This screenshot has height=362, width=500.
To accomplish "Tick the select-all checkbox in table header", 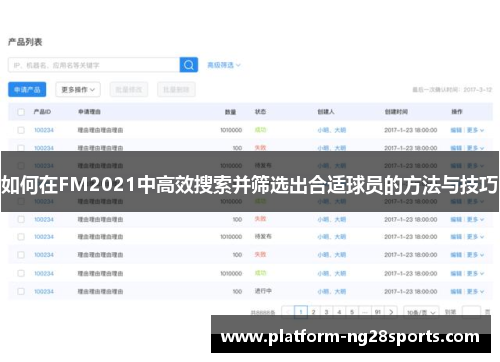I will click(21, 112).
